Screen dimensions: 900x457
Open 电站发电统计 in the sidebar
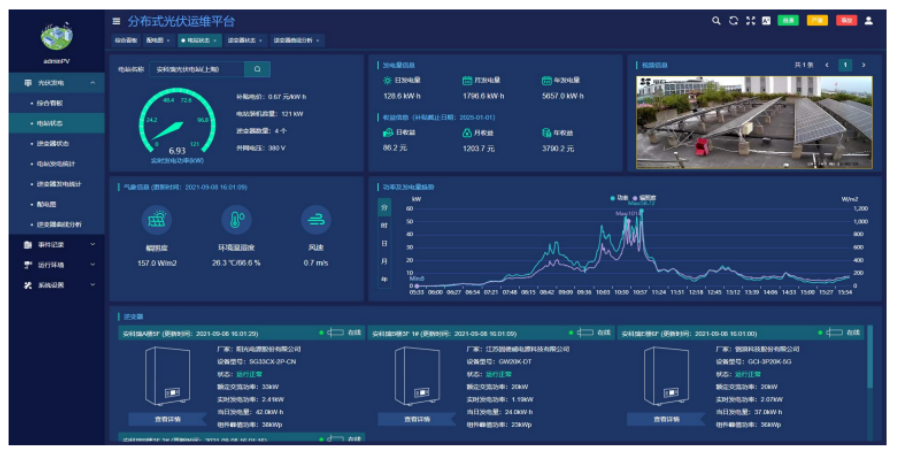pos(57,164)
